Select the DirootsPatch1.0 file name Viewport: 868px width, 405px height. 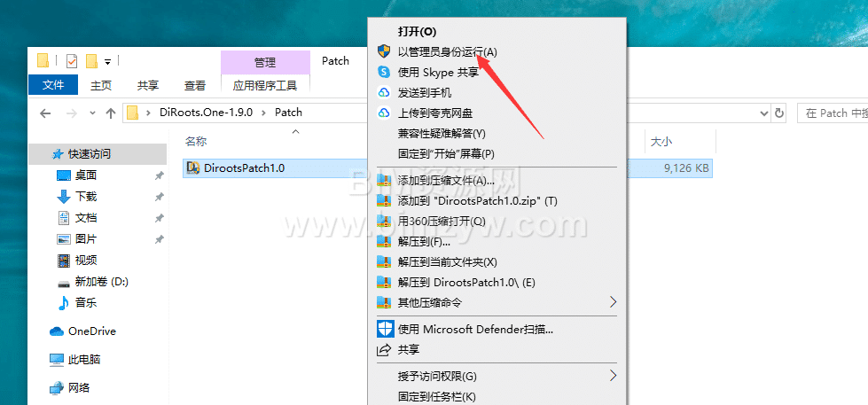pos(244,167)
